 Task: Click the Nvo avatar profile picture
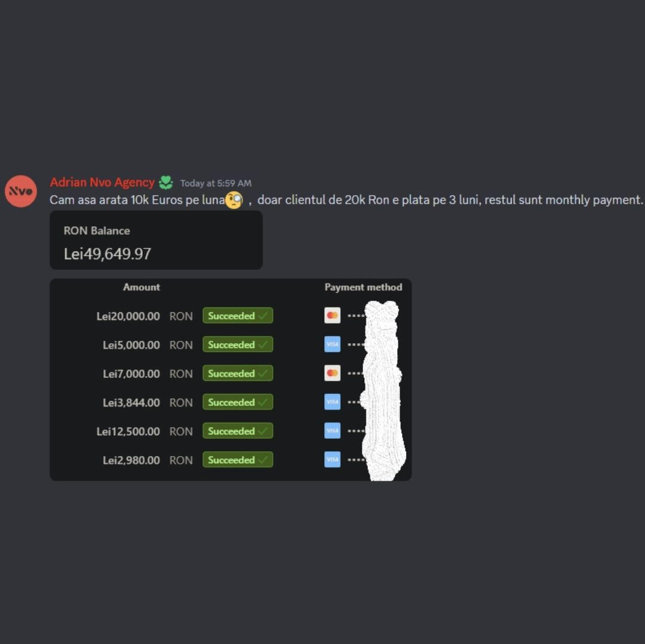pos(20,191)
